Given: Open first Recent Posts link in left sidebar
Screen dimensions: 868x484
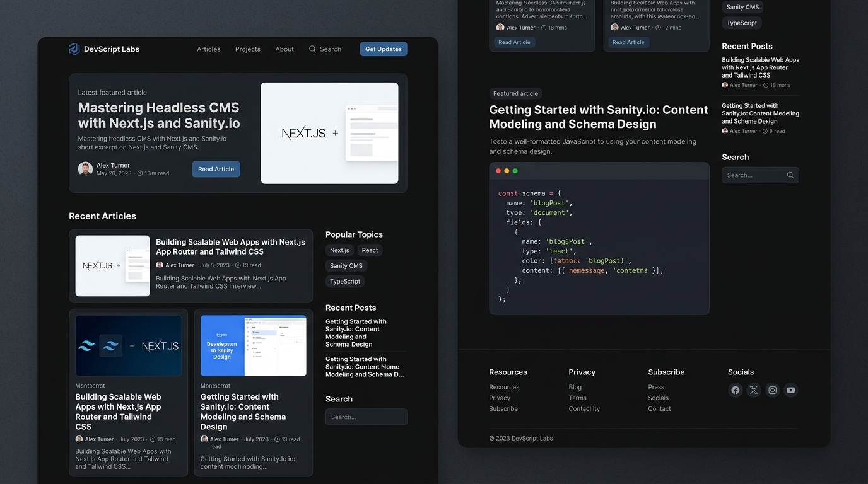Looking at the screenshot, I should (x=356, y=333).
